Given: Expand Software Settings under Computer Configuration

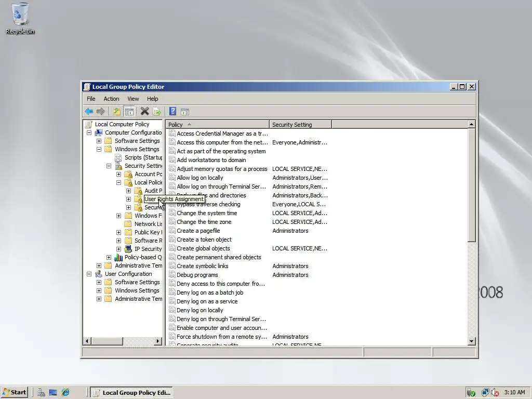Looking at the screenshot, I should pyautogui.click(x=99, y=141).
